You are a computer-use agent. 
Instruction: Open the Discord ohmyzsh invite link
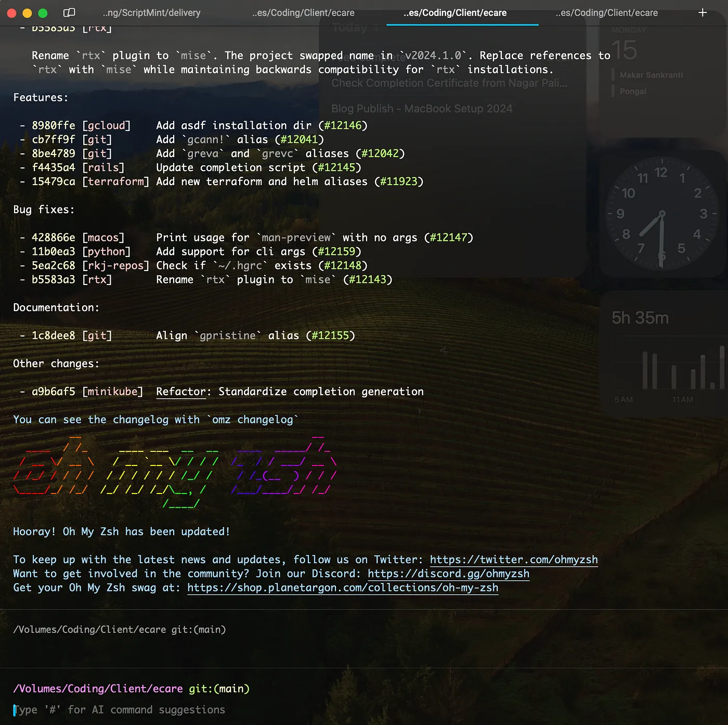tap(448, 574)
